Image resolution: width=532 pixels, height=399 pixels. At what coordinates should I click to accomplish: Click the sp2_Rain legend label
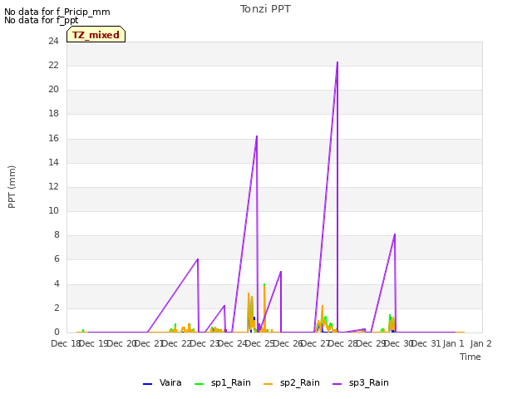(299, 382)
